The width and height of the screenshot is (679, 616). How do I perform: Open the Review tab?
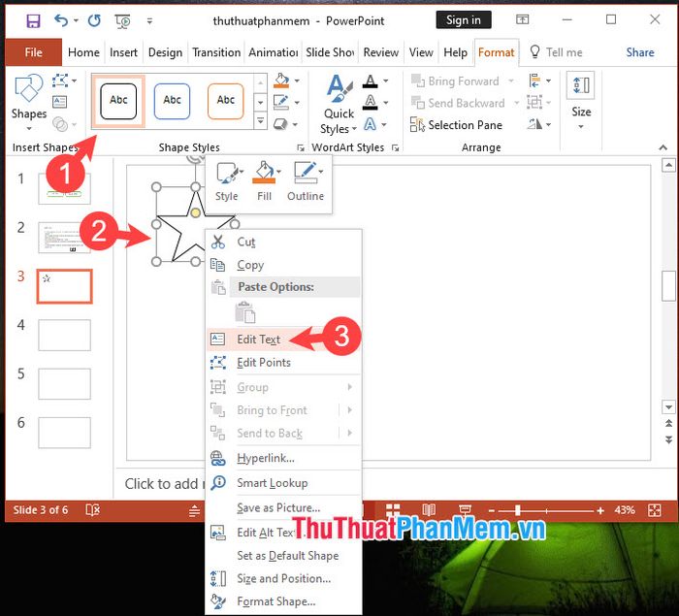pyautogui.click(x=381, y=52)
